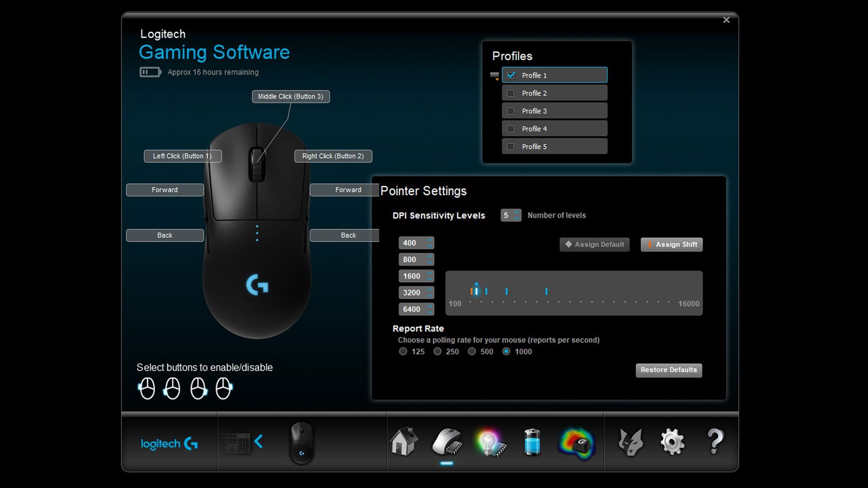Check the Profile 2 checkbox

(x=510, y=93)
